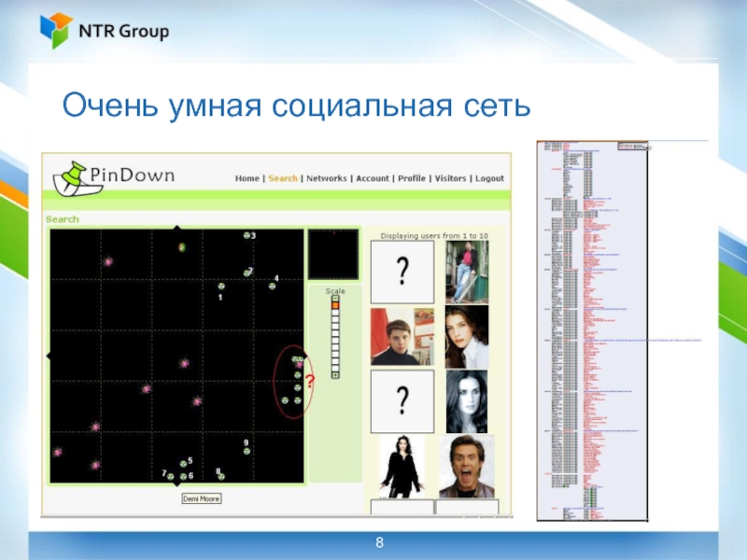This screenshot has width=747, height=560.
Task: Open photo of man with open mouth
Action: (467, 466)
